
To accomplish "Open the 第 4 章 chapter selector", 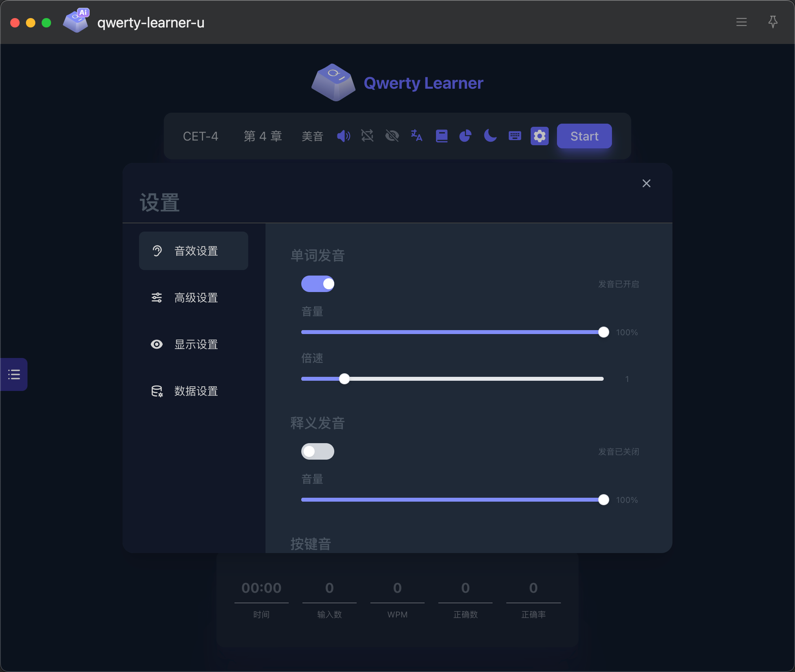I will 263,136.
